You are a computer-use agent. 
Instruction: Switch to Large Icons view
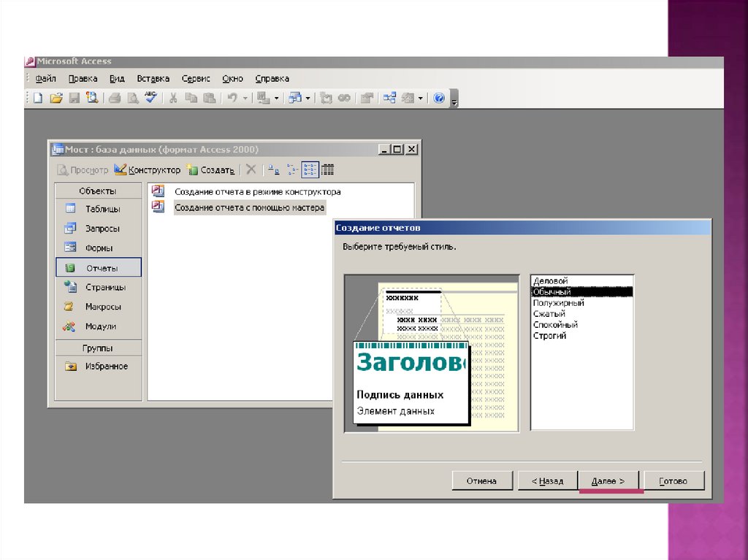[x=273, y=169]
